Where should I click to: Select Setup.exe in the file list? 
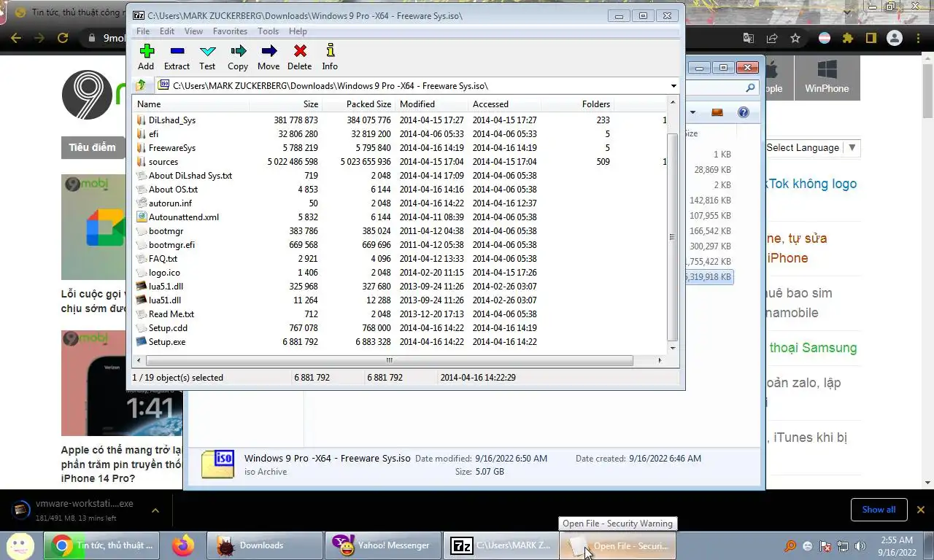(401, 342)
